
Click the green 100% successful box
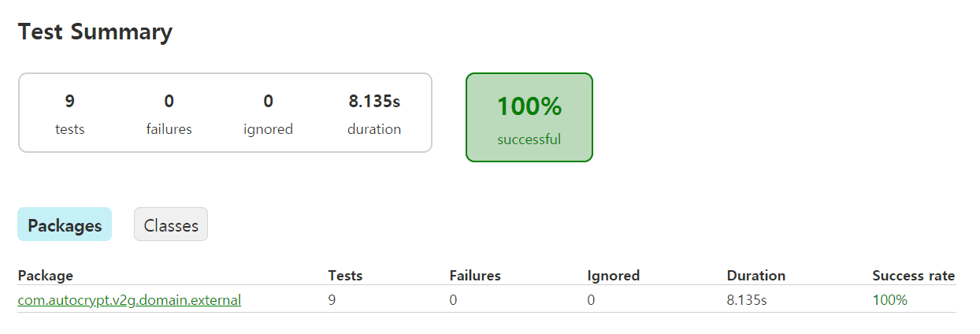(529, 117)
